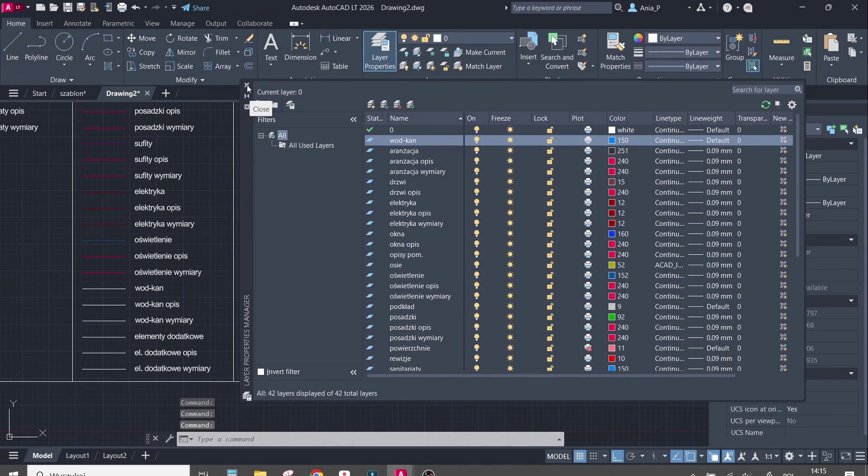Viewport: 868px width, 476px height.
Task: Select the Arc tool
Action: (90, 47)
